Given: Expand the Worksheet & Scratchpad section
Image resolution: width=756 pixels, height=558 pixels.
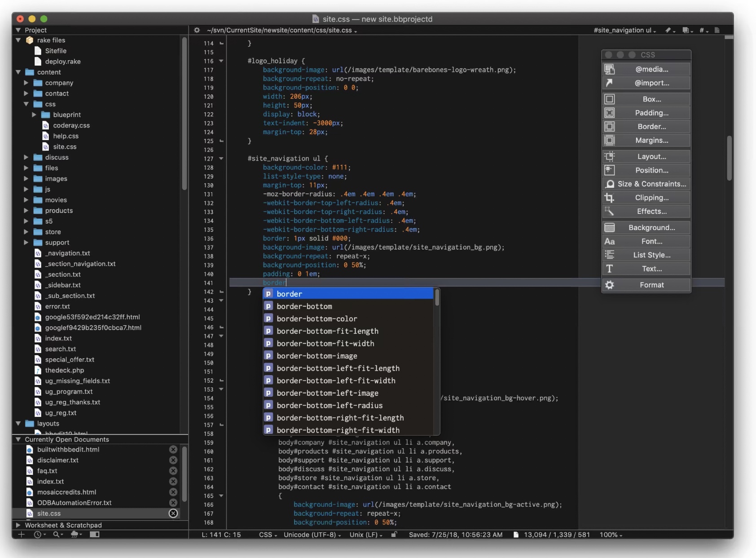Looking at the screenshot, I should click(x=18, y=525).
